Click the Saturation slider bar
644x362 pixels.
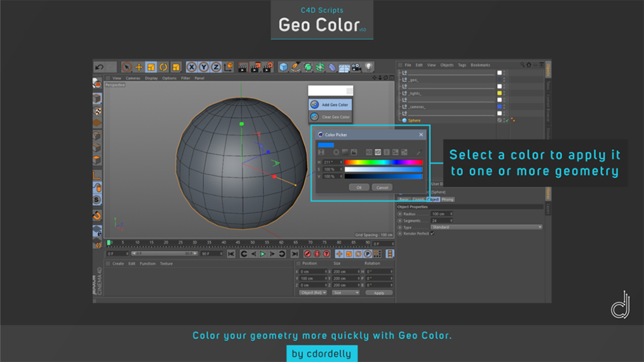[383, 169]
